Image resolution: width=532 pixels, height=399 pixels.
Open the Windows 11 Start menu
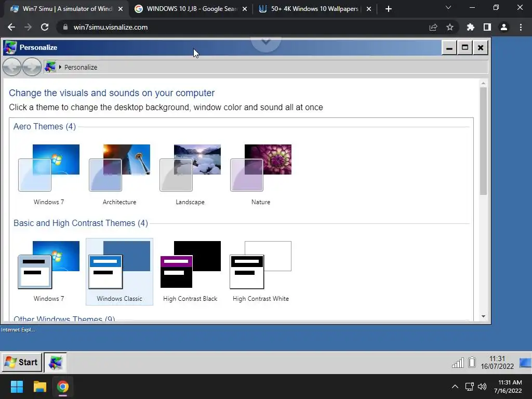click(17, 387)
